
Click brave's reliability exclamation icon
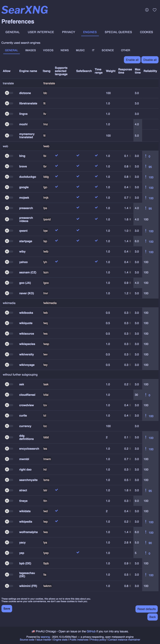click(146, 167)
